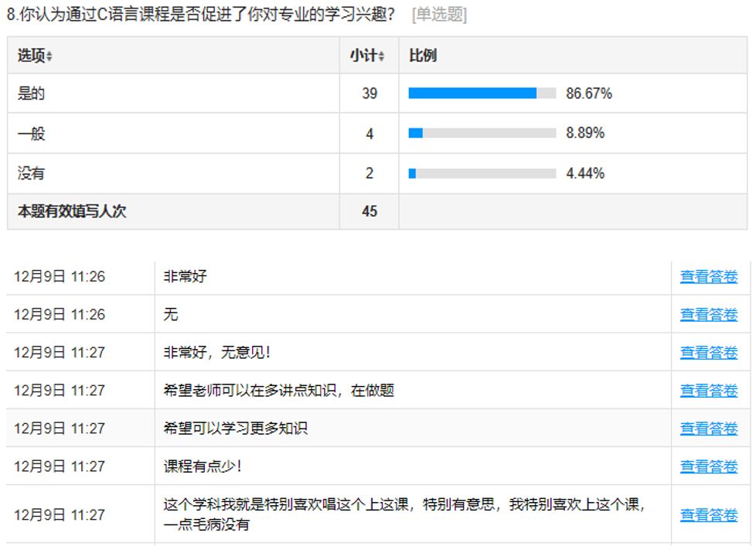Screen dimensions: 756x550
Task: Click the 是的 86.67% progress bar
Action: click(x=482, y=94)
